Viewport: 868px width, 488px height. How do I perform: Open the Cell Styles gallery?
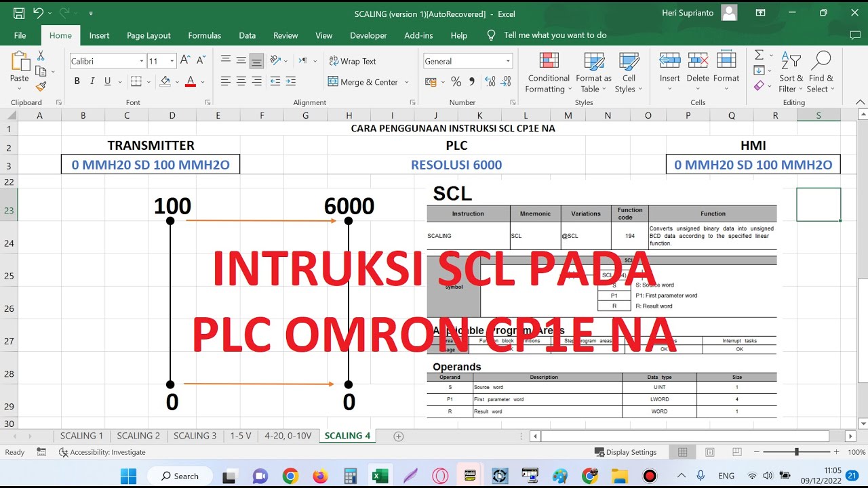(x=629, y=73)
